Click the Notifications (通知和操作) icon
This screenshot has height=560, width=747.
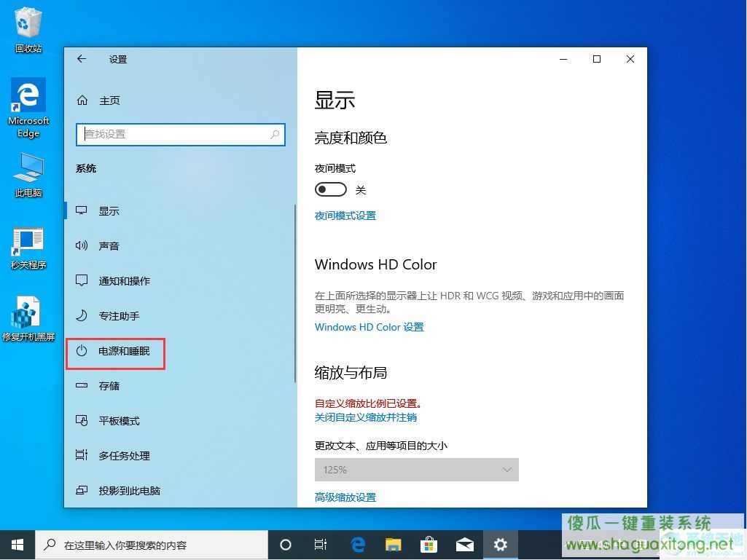[x=82, y=280]
